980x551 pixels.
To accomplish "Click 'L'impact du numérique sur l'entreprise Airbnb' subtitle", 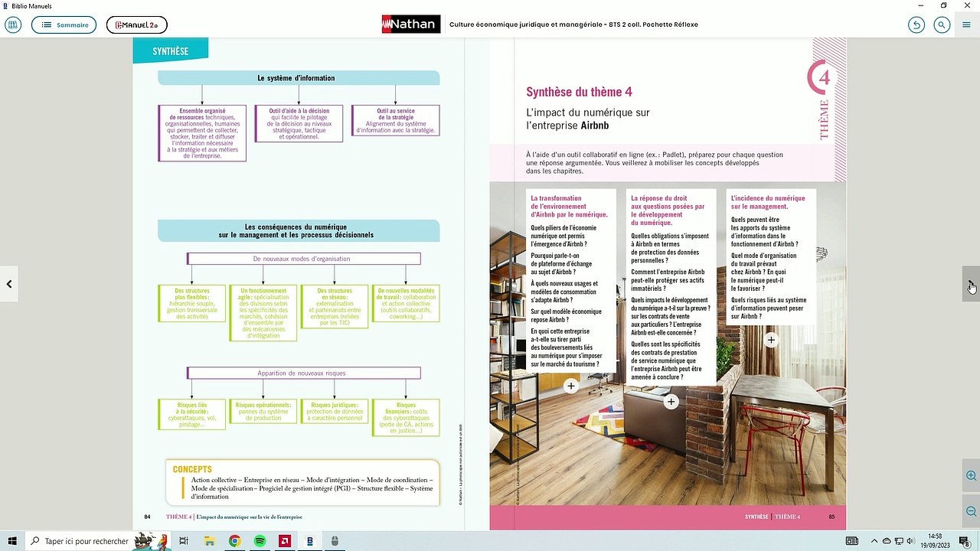I will point(588,119).
